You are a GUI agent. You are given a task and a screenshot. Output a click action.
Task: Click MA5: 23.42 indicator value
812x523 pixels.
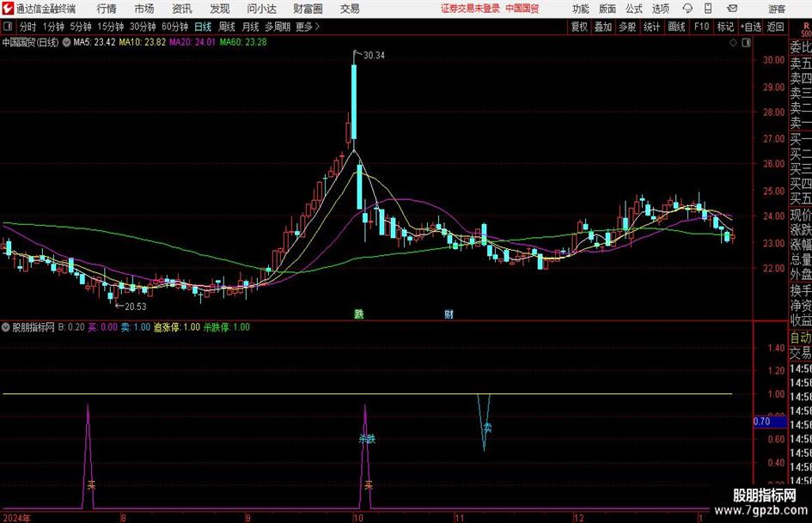(x=95, y=42)
